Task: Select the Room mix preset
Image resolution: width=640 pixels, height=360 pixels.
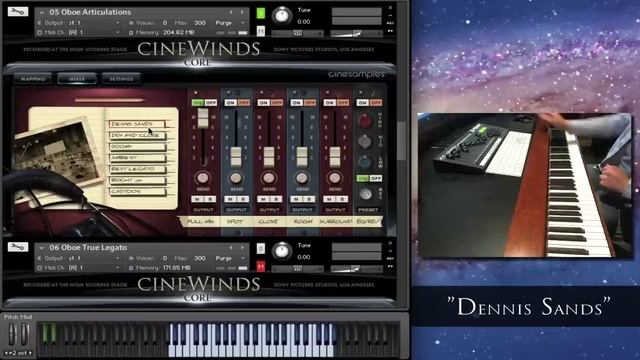Action: (138, 146)
